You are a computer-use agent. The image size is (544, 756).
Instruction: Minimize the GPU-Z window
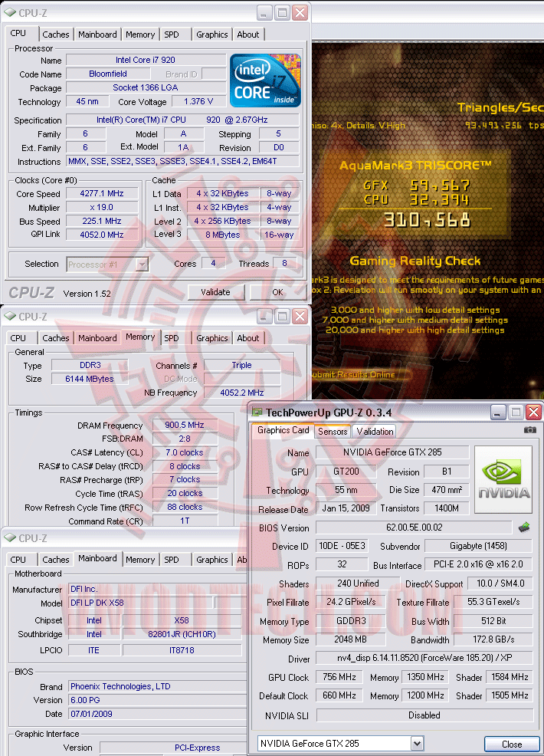click(x=498, y=413)
